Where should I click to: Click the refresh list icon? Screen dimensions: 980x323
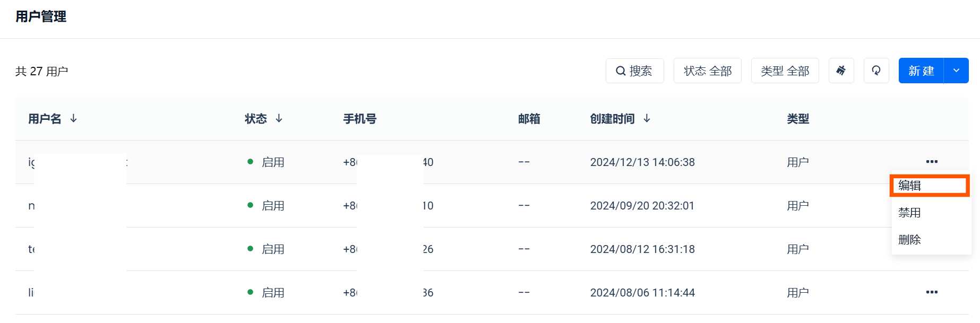[x=876, y=71]
